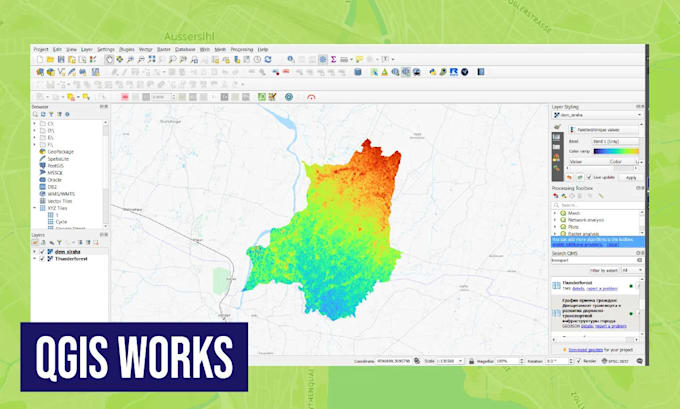Click the Download geodata link
Image resolution: width=680 pixels, height=409 pixels.
585,350
